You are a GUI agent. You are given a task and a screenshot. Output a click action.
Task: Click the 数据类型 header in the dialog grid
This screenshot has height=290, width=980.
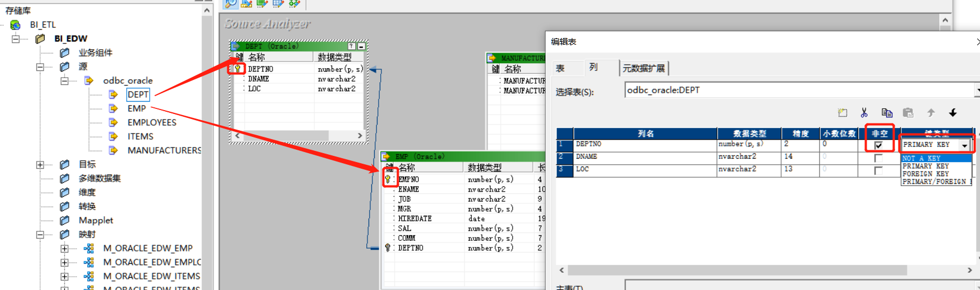[x=749, y=134]
